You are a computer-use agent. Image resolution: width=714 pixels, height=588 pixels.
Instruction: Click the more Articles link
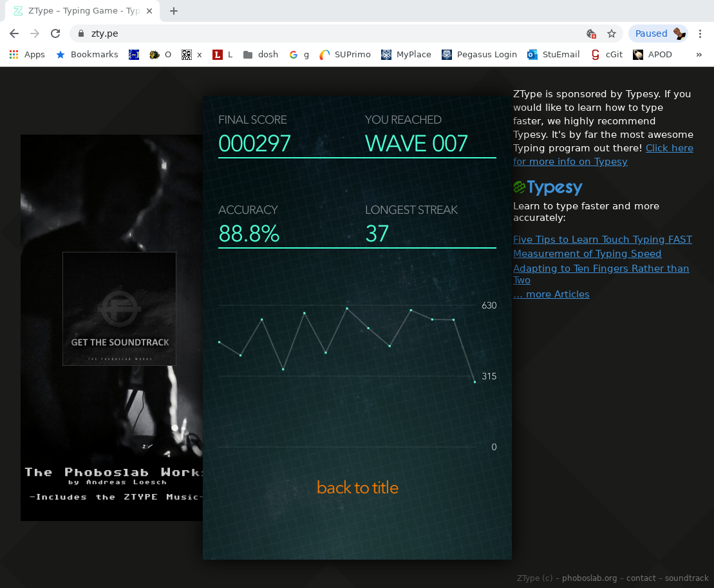[x=551, y=294]
